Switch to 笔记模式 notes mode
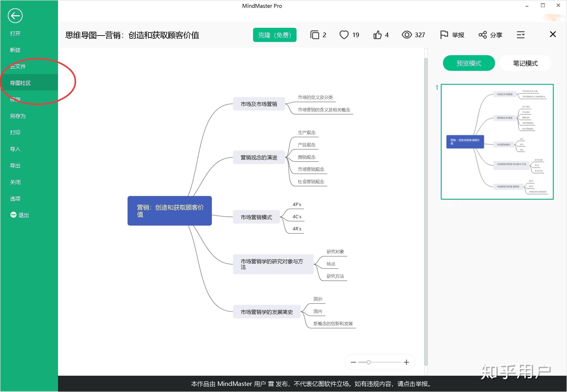 coord(525,63)
